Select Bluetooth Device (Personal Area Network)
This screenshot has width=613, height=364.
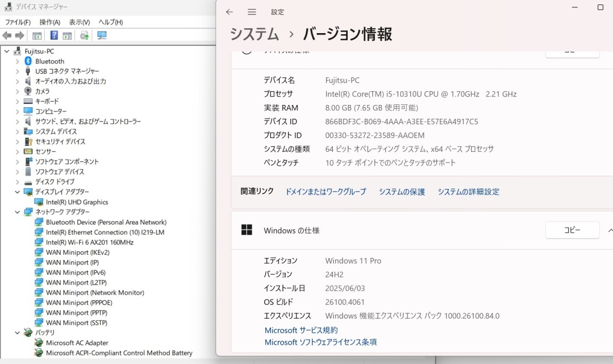point(106,222)
